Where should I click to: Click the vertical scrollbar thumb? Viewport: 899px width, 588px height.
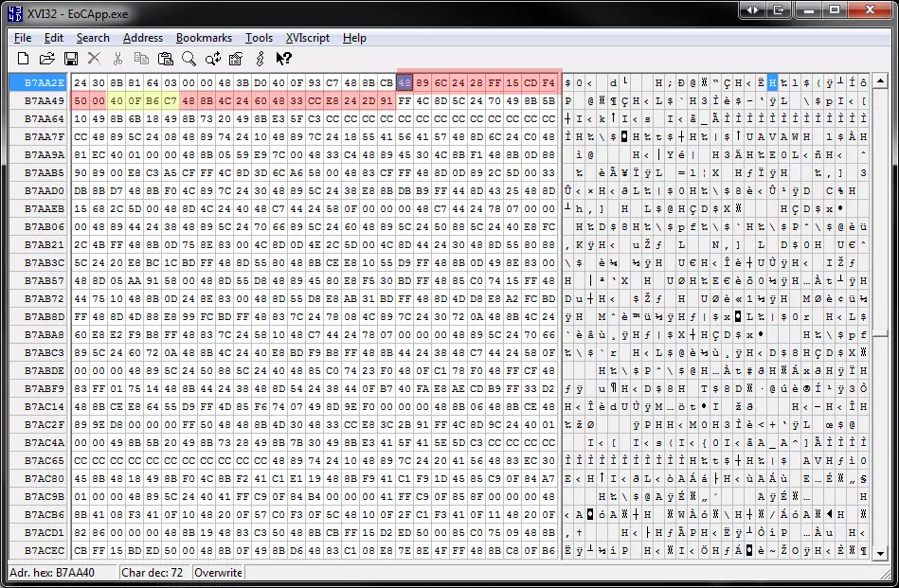tap(880, 335)
